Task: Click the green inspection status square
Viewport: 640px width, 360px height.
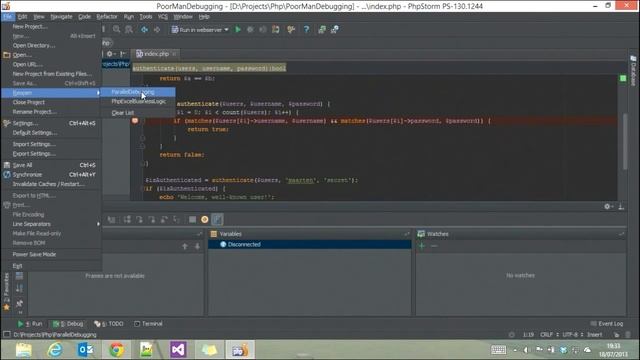Action: (623, 78)
